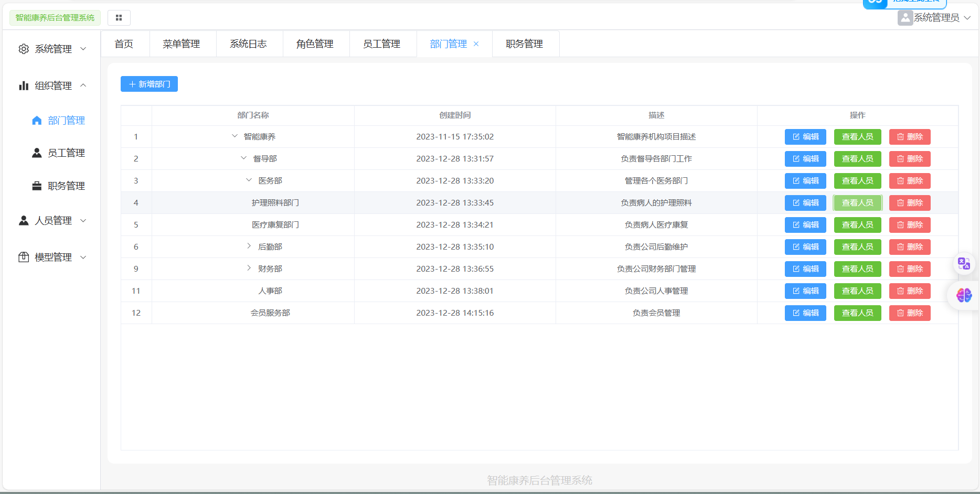980x494 pixels.
Task: Click the organization management bar chart icon
Action: pos(24,85)
